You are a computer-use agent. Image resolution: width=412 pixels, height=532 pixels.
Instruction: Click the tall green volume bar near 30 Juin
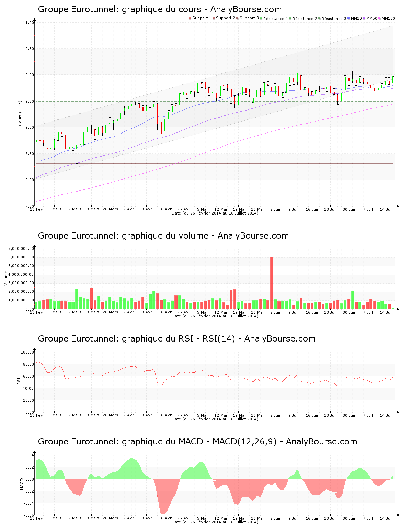click(353, 300)
